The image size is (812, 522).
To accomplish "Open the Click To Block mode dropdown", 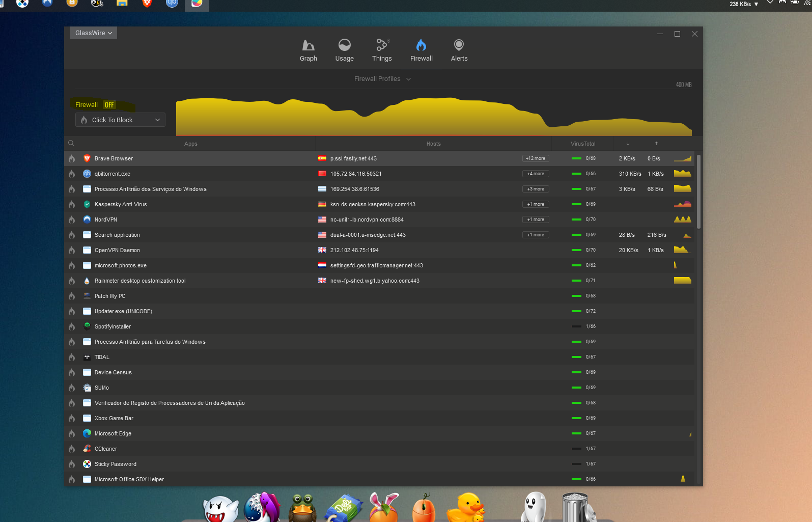I will point(120,120).
